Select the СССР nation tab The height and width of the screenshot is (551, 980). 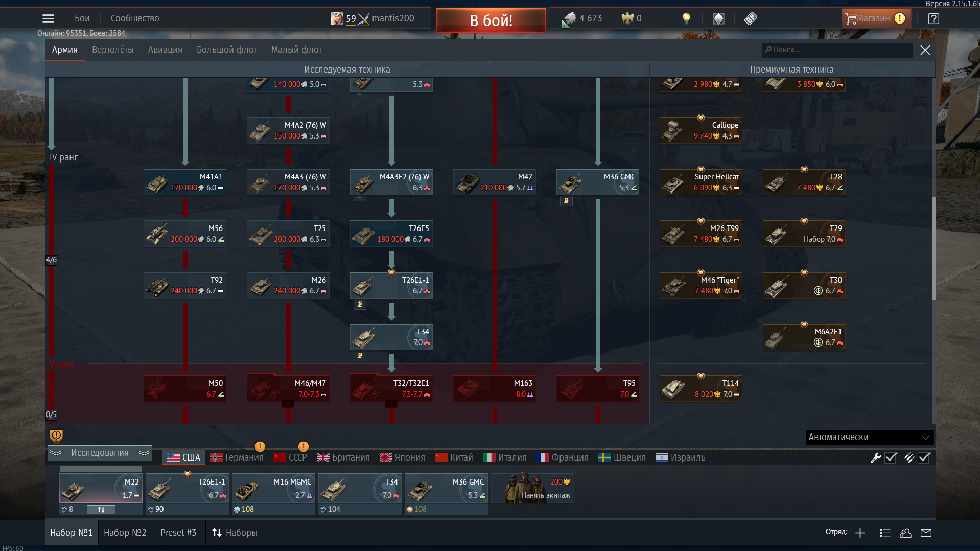point(290,457)
